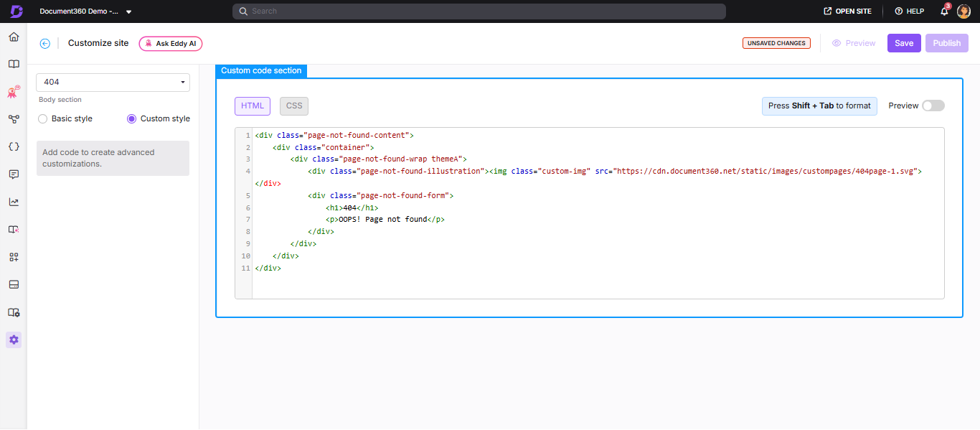The image size is (980, 430).
Task: Click 'Add code to create advanced customizations' note
Action: tap(113, 158)
